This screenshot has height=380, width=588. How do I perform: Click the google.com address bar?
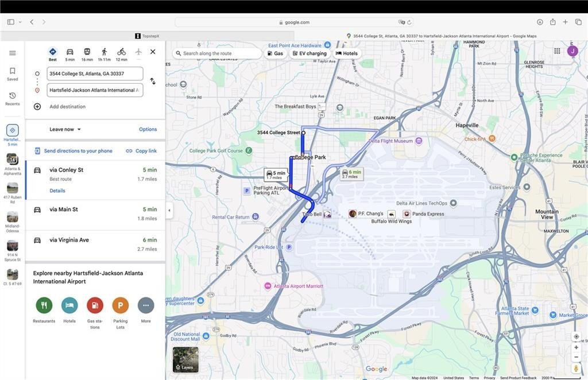pos(294,22)
